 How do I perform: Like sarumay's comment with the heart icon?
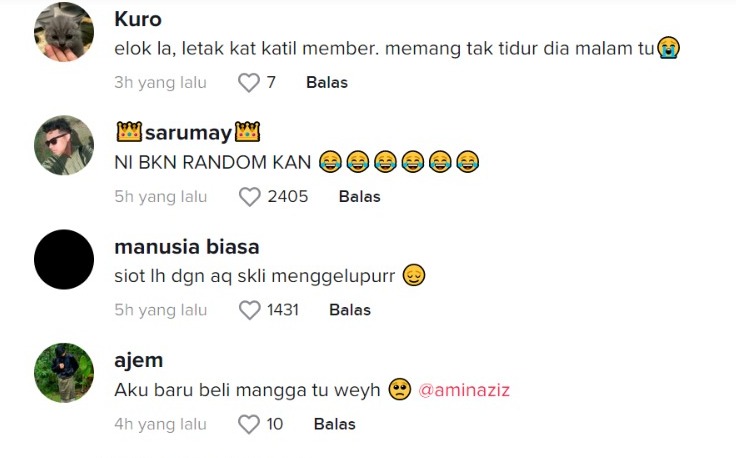click(x=250, y=197)
